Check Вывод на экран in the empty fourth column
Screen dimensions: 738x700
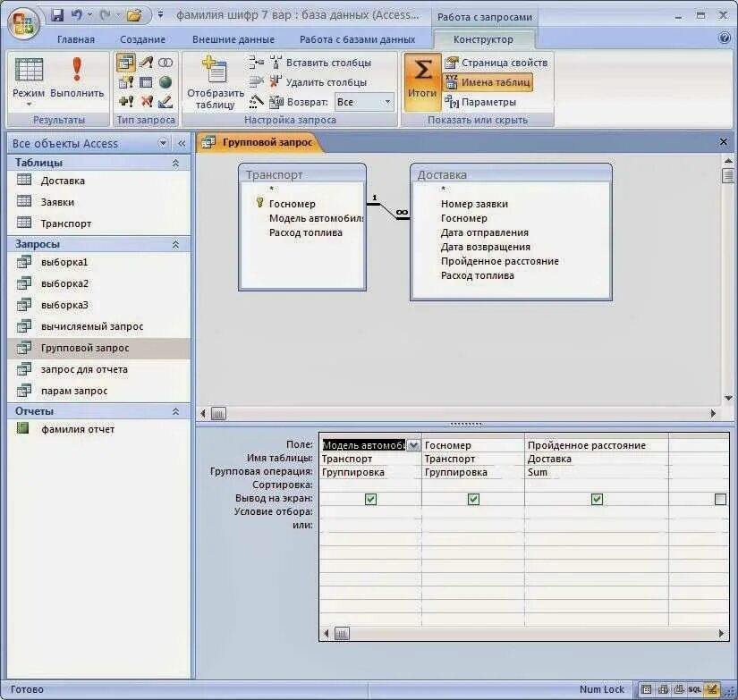[x=721, y=499]
